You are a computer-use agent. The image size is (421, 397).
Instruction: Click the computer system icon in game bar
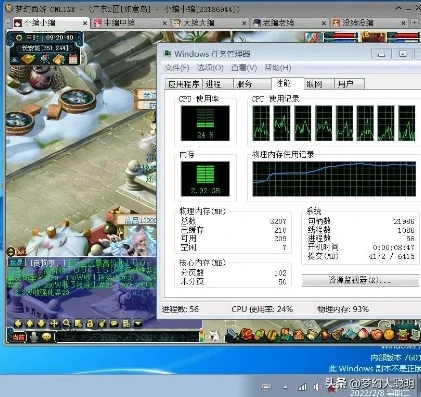tap(416, 334)
